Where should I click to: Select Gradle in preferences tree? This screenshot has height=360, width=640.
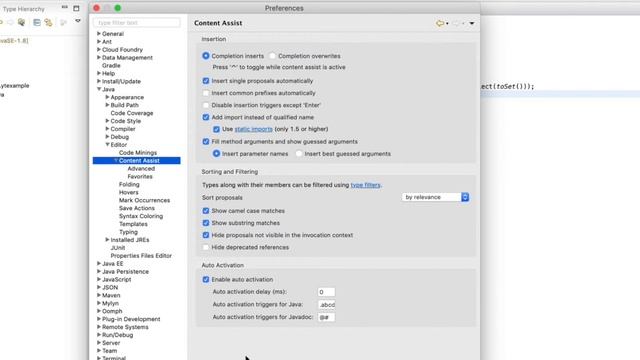coord(111,65)
